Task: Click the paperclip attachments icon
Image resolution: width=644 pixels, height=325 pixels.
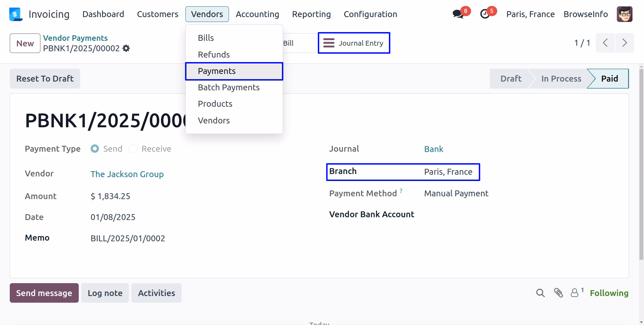Action: [x=558, y=293]
